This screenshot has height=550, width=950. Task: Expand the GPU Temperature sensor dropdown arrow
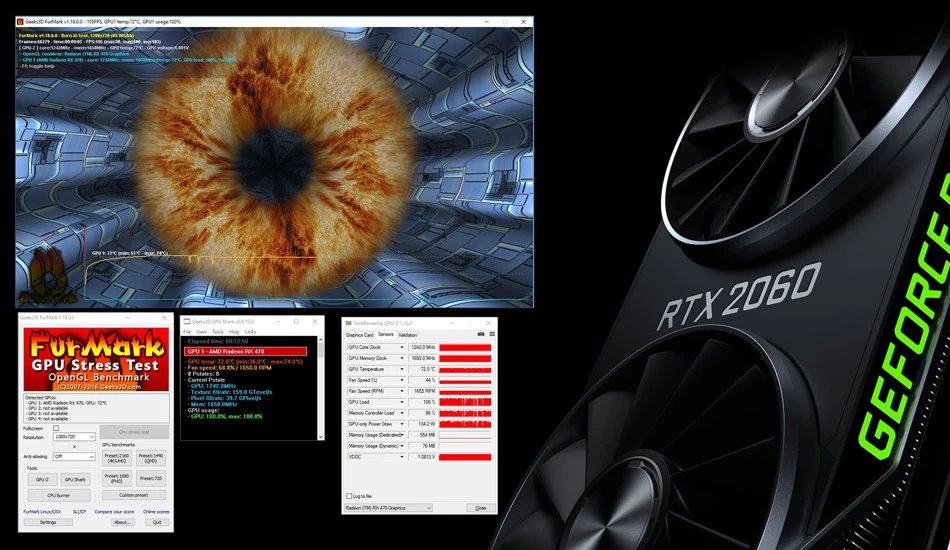tap(401, 369)
